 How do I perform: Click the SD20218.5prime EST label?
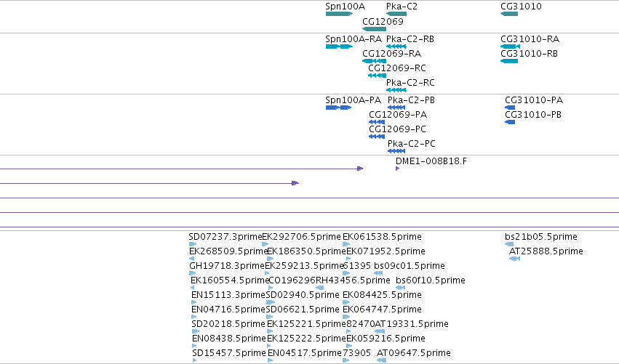tap(228, 324)
